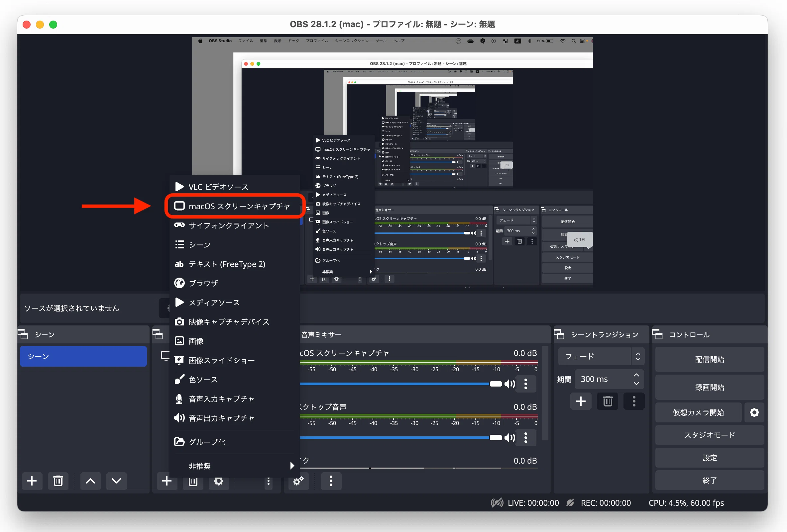
Task: Increase 期間 duration with up arrow
Action: tap(636, 375)
